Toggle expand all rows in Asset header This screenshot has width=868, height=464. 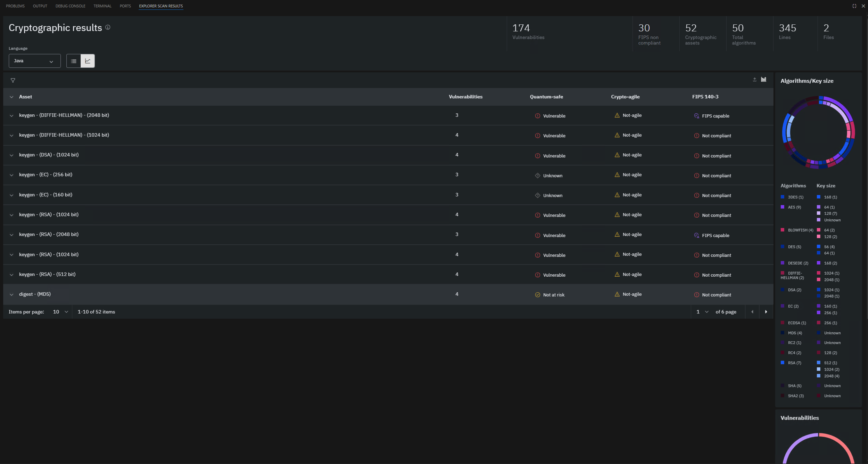[11, 97]
